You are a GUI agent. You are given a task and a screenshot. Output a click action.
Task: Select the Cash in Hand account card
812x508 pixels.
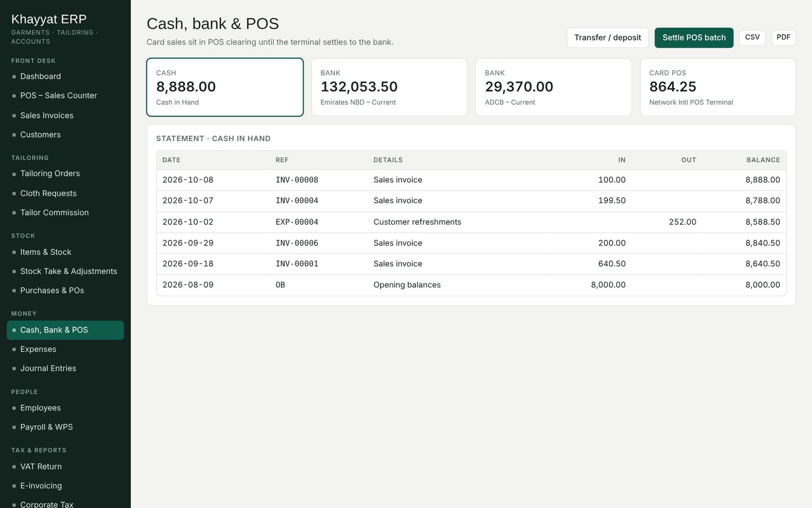tap(225, 87)
